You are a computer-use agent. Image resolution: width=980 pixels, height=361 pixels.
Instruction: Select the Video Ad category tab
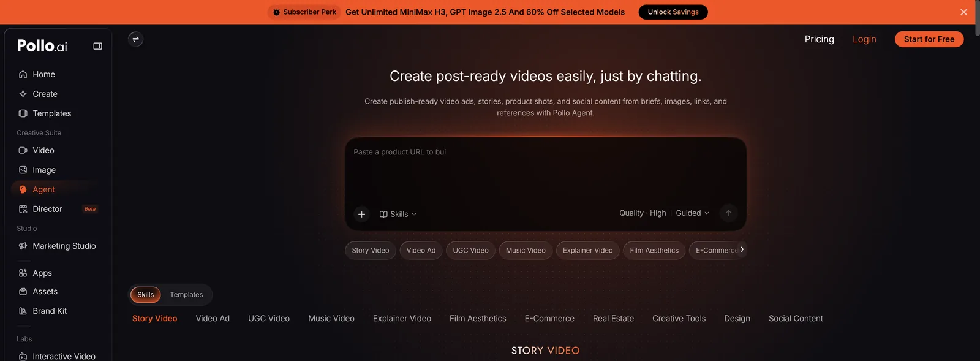213,319
